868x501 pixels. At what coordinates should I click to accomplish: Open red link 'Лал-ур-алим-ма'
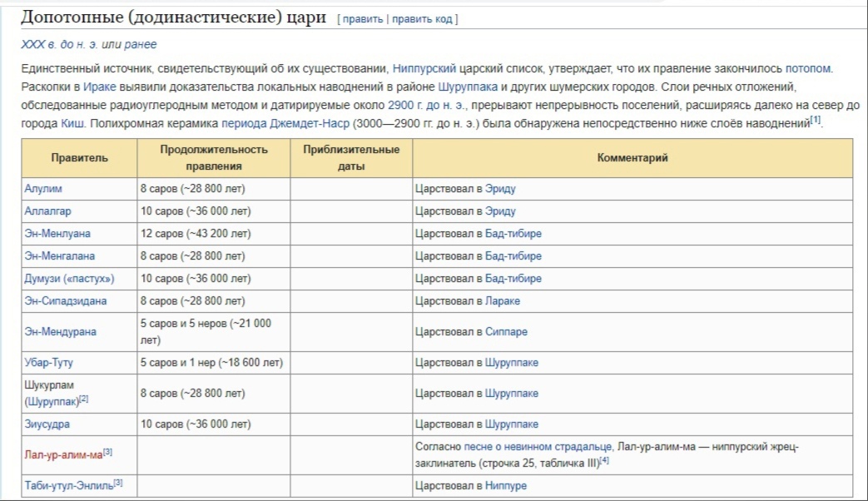(63, 455)
